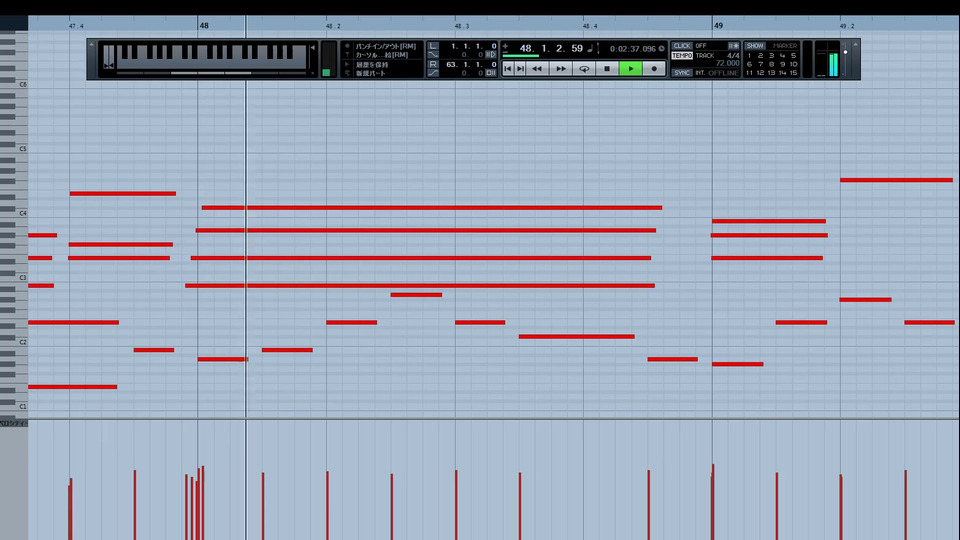Click the secondary time display 0:02:37.096
Screen dimensions: 960x540
coord(632,49)
